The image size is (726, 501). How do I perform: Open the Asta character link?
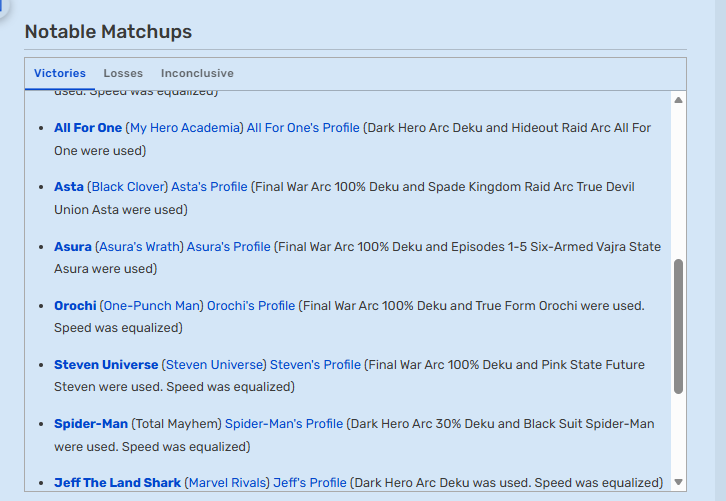69,187
